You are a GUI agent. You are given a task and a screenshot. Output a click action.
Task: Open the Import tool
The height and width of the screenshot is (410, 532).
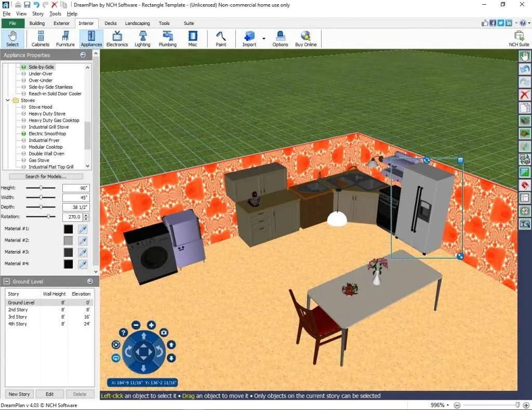pos(249,38)
